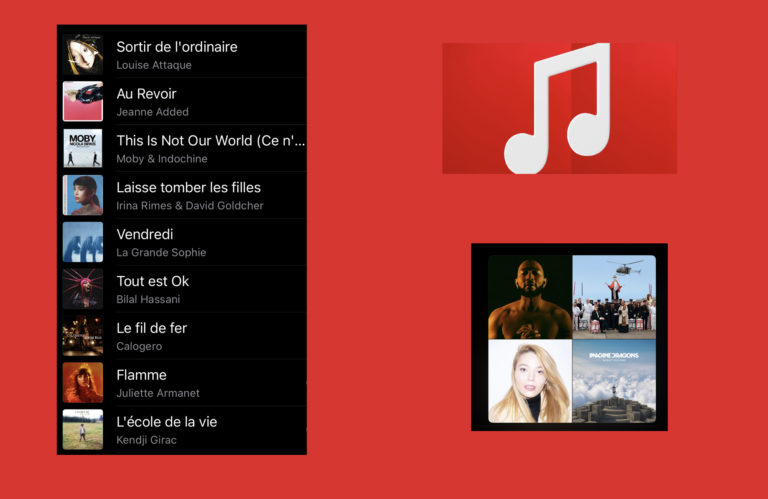
Task: Click the white music note icon
Action: pos(557,108)
